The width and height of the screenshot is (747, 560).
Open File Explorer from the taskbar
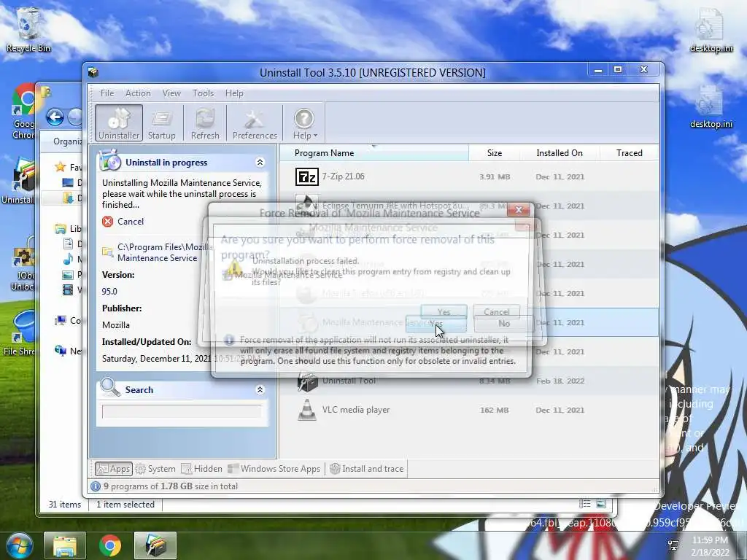[65, 545]
